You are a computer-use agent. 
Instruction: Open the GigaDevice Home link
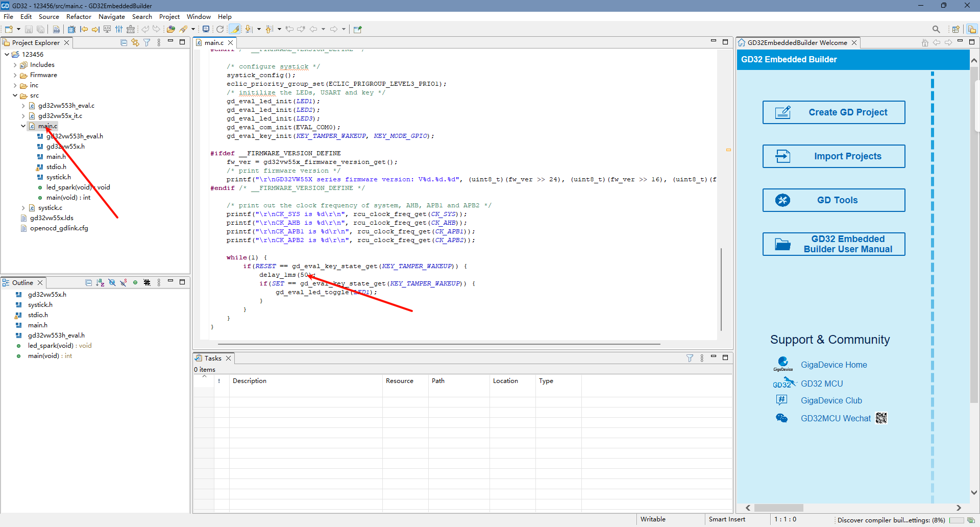click(834, 365)
